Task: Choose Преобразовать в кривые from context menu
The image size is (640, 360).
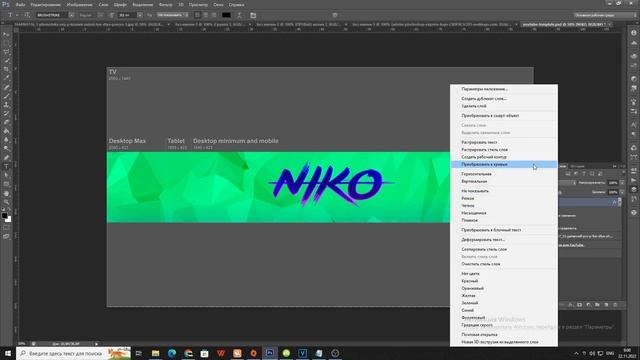Action: 504,164
